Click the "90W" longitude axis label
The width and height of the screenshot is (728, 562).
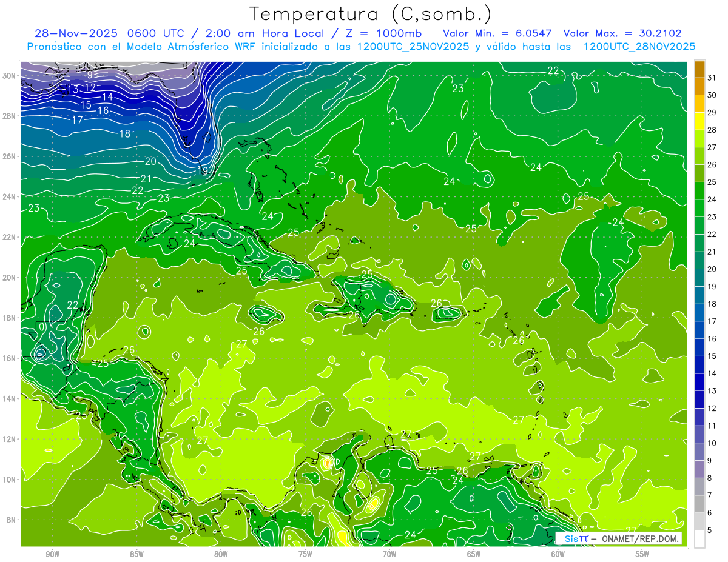click(52, 555)
